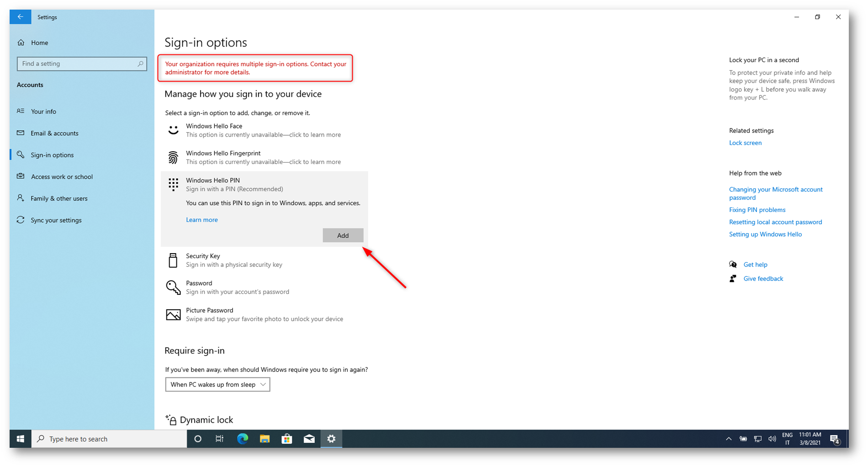Screen dimensions: 868x467
Task: Open Your info in Accounts
Action: click(x=43, y=111)
